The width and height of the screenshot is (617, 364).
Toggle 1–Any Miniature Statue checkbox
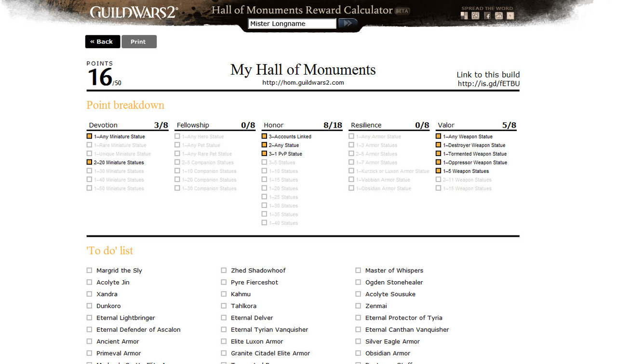click(x=89, y=136)
